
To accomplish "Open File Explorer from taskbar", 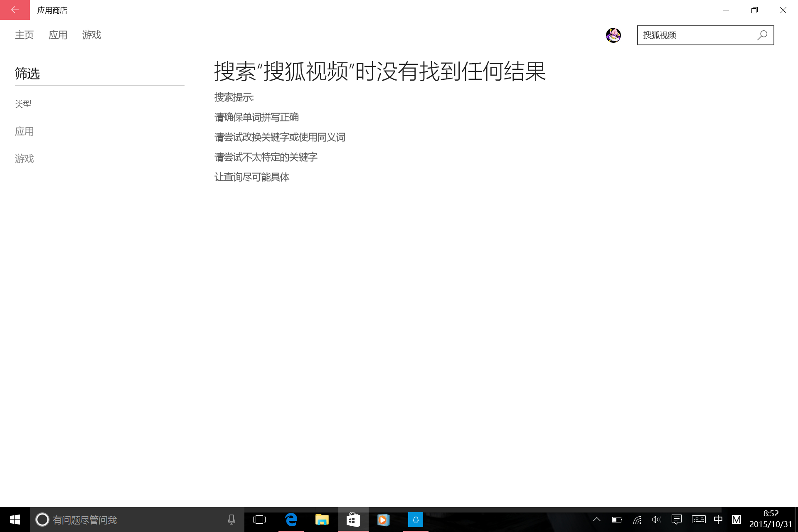I will (322, 520).
